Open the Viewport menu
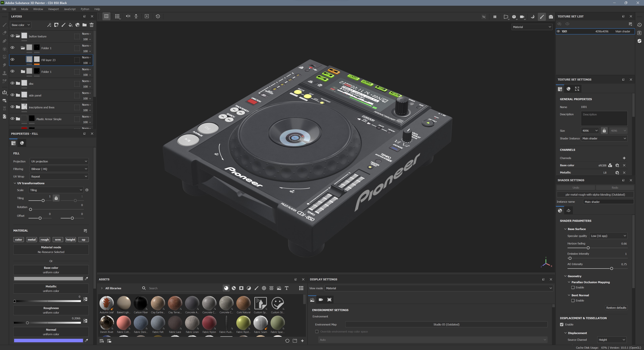The width and height of the screenshot is (644, 350). 53,9
